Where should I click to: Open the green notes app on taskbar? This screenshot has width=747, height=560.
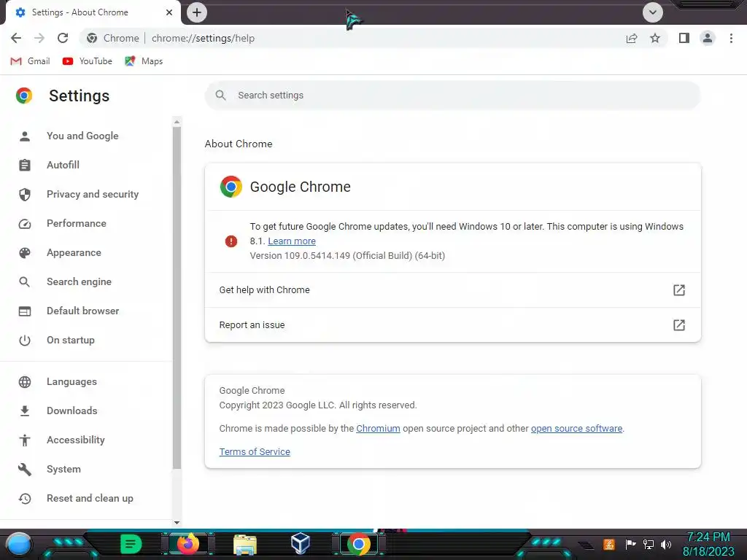pyautogui.click(x=131, y=544)
